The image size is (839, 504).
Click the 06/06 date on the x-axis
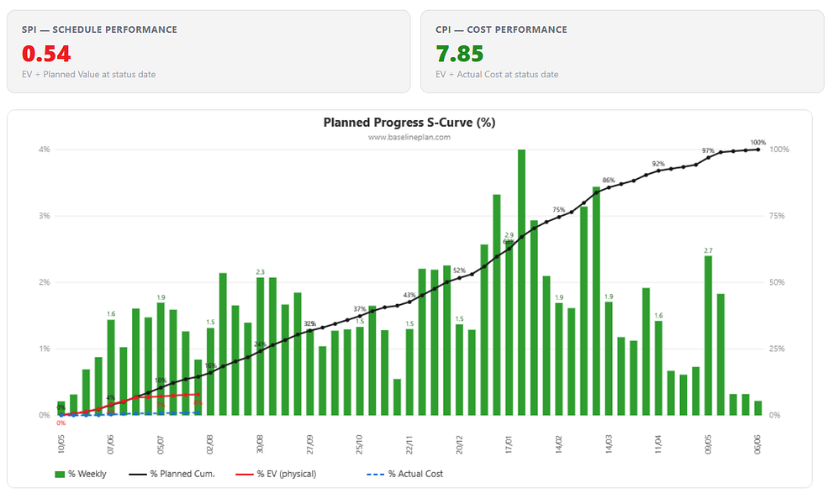(x=757, y=444)
